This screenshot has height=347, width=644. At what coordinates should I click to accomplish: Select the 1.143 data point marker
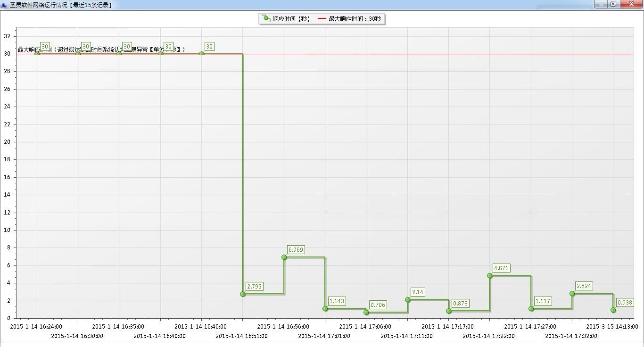(325, 309)
